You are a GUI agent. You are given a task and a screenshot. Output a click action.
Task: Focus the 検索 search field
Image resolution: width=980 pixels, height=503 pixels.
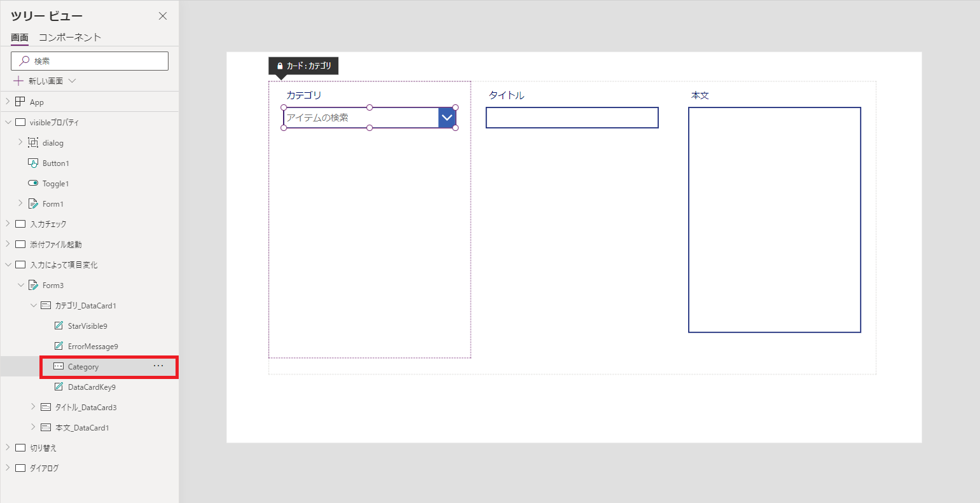(90, 61)
